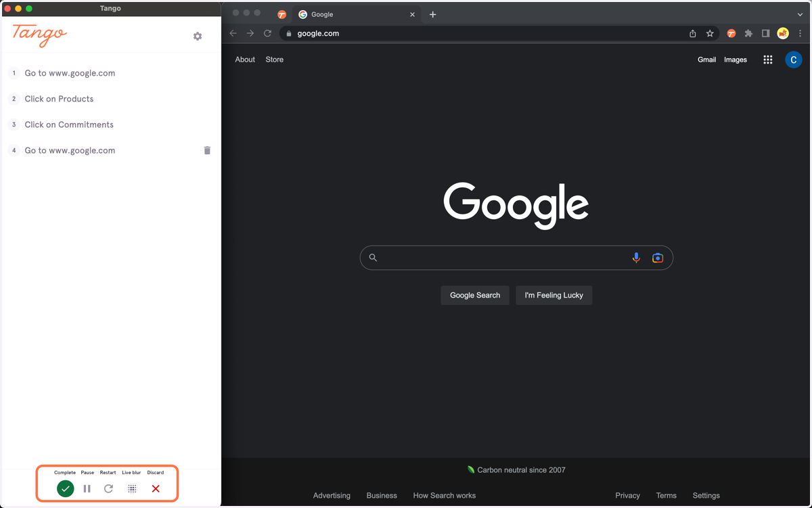Open Advertising footer link
Image resolution: width=812 pixels, height=508 pixels.
[332, 496]
